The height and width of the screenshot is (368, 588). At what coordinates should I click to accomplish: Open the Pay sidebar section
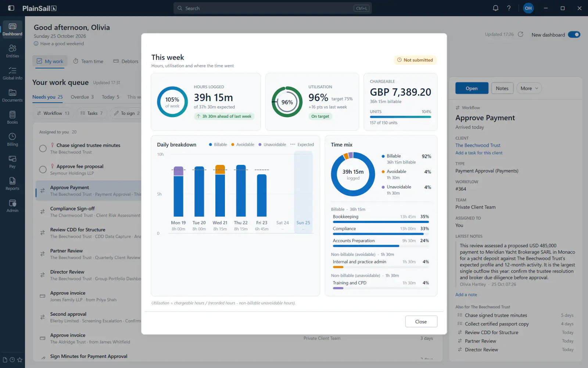point(12,162)
